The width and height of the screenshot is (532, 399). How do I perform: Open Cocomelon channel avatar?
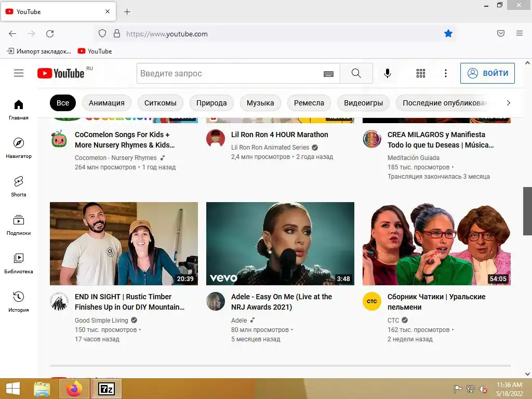59,139
